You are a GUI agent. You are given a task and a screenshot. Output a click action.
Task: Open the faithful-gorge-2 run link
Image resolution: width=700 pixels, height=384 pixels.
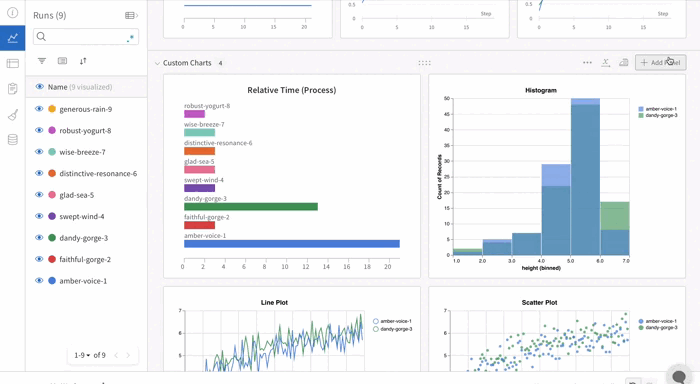click(x=85, y=259)
